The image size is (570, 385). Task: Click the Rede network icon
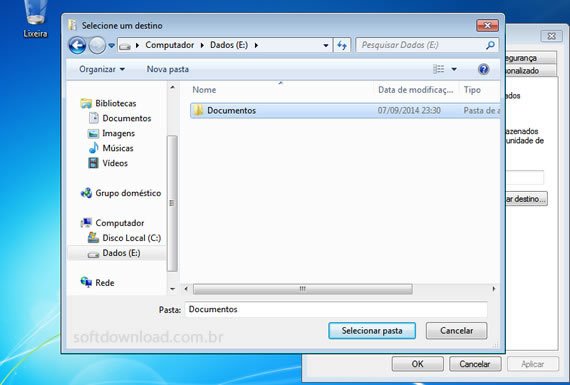pos(86,282)
